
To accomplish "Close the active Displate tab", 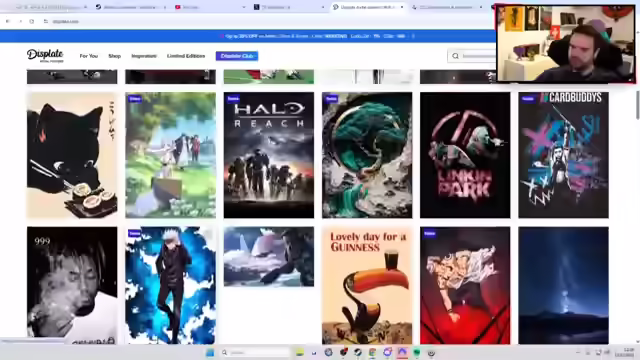I will (x=402, y=7).
